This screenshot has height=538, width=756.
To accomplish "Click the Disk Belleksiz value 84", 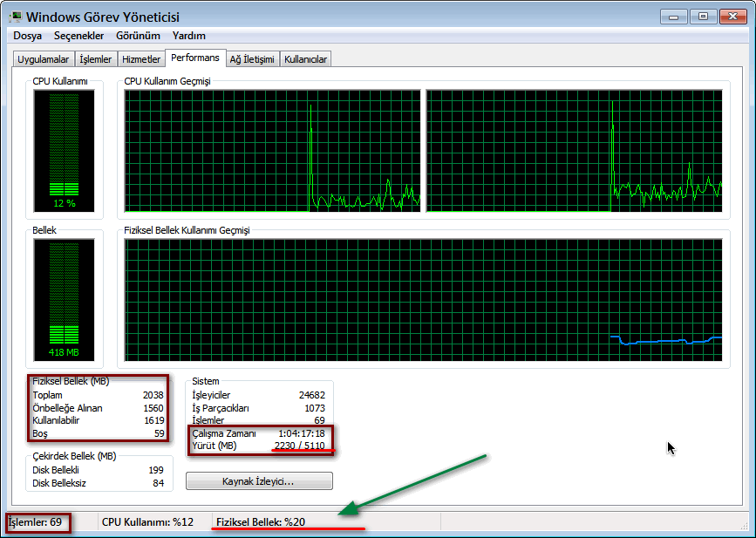I will [x=159, y=483].
